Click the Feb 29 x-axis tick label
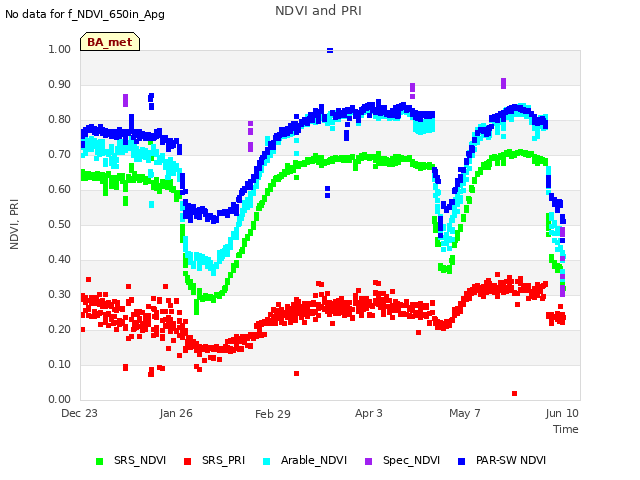Viewport: 640px width, 480px height. (273, 414)
